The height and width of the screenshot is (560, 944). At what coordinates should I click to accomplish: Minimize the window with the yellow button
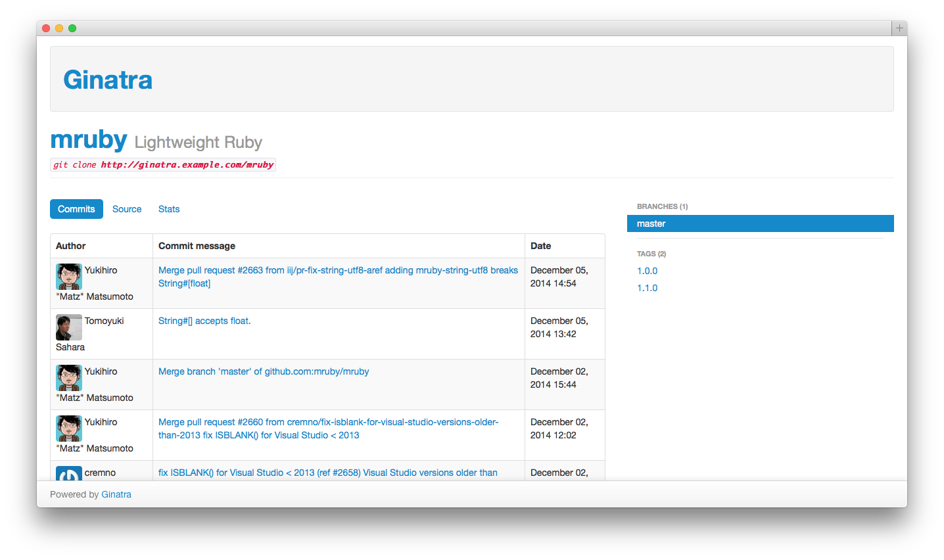coord(59,28)
